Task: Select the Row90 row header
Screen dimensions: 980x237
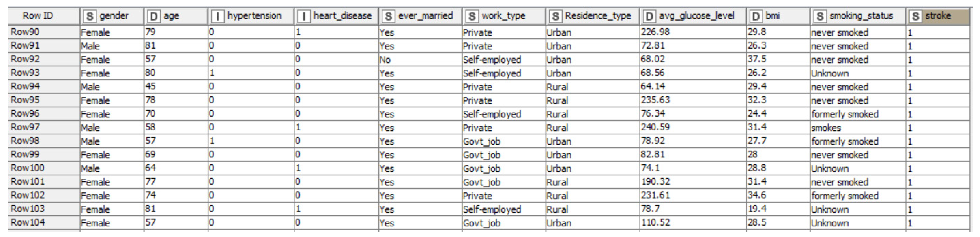Action: click(25, 32)
